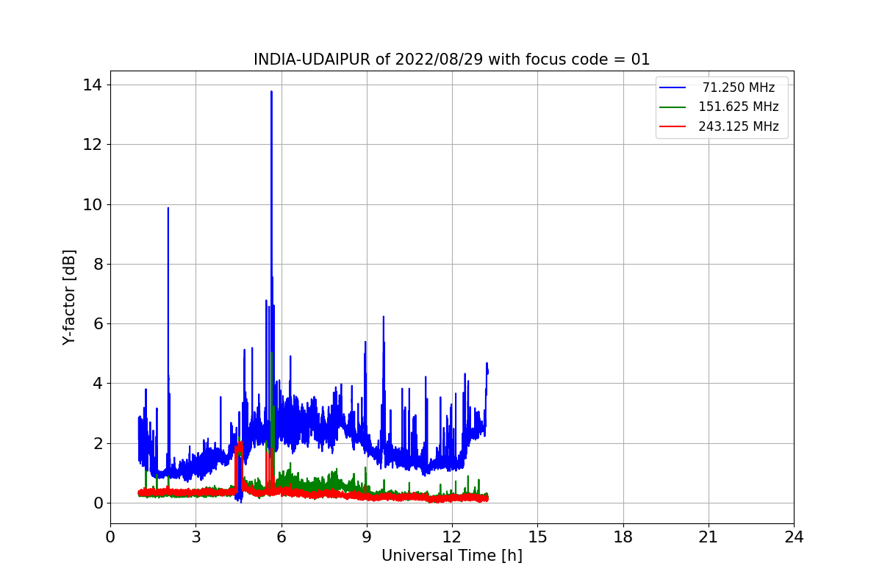Click the blue spike near 6 dB after 9h
Viewport: 882px width, 588px height.
pyautogui.click(x=383, y=318)
